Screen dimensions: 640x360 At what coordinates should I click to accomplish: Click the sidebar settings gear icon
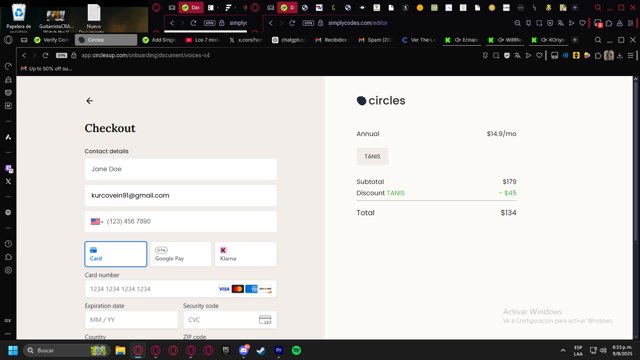[8, 270]
